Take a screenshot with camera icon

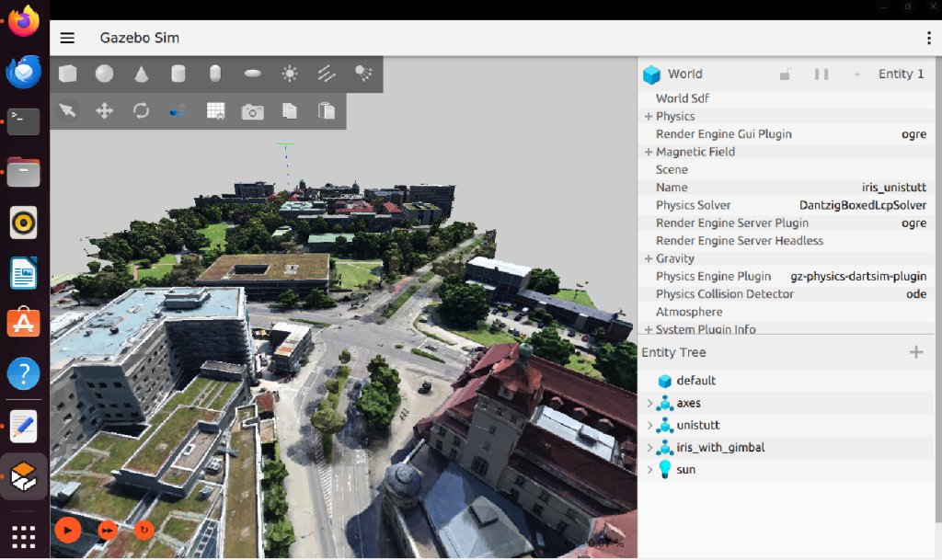pyautogui.click(x=252, y=111)
